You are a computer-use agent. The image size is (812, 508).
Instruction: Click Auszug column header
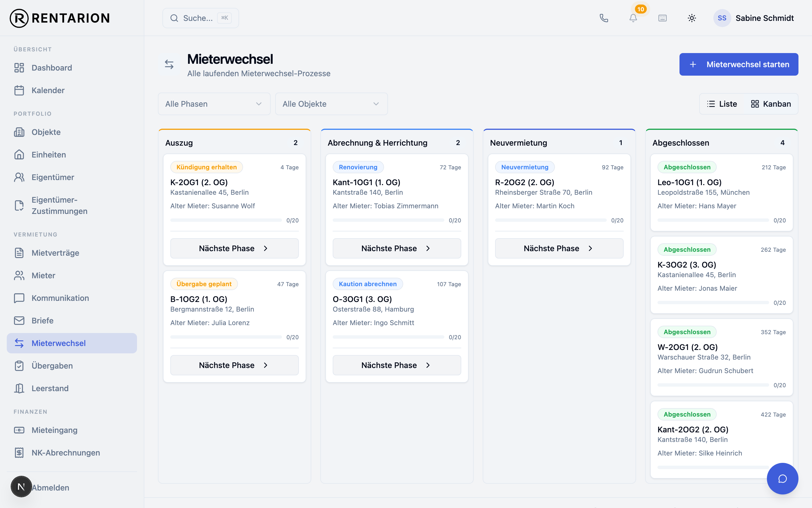[179, 143]
